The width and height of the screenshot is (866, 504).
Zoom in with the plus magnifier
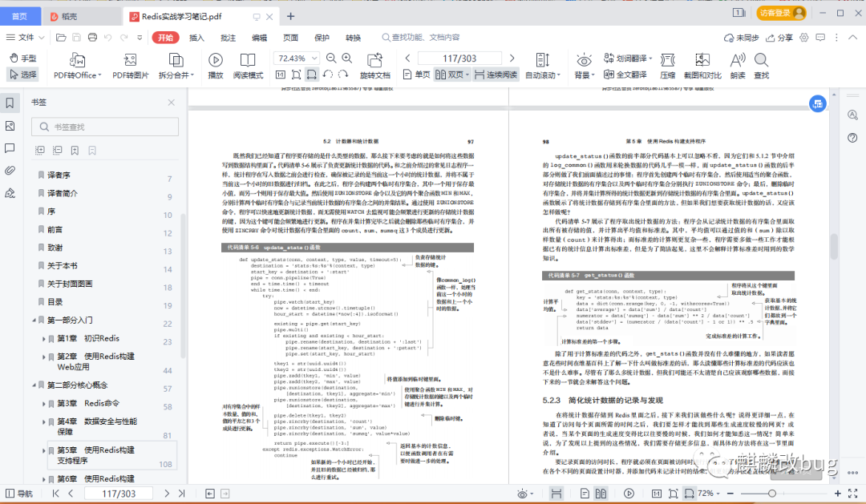coord(347,58)
